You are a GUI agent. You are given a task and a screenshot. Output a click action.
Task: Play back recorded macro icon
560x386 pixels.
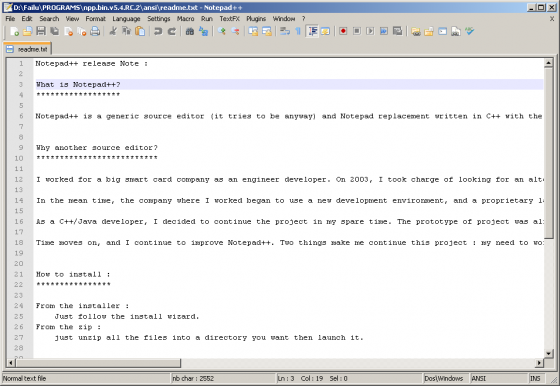(x=370, y=31)
